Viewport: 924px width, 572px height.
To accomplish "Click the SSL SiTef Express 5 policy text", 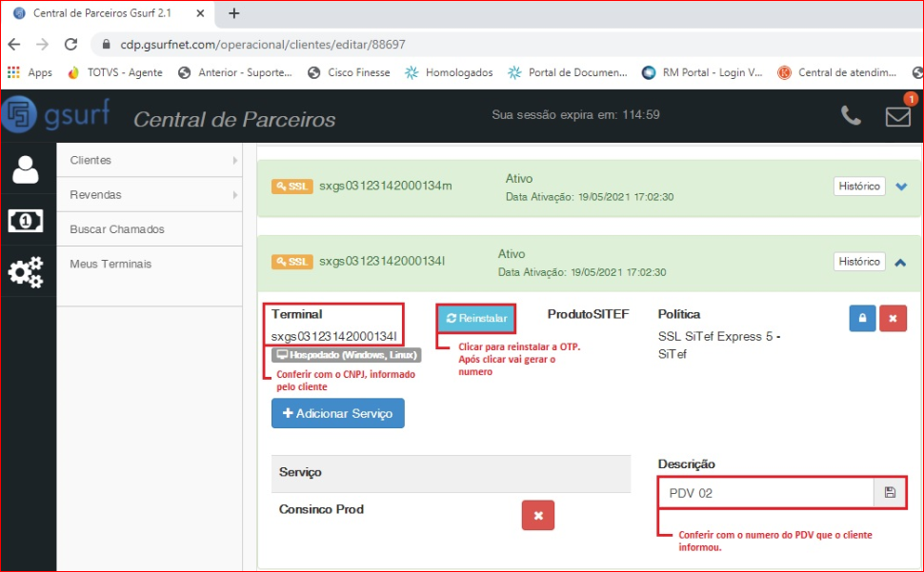I will click(x=719, y=345).
